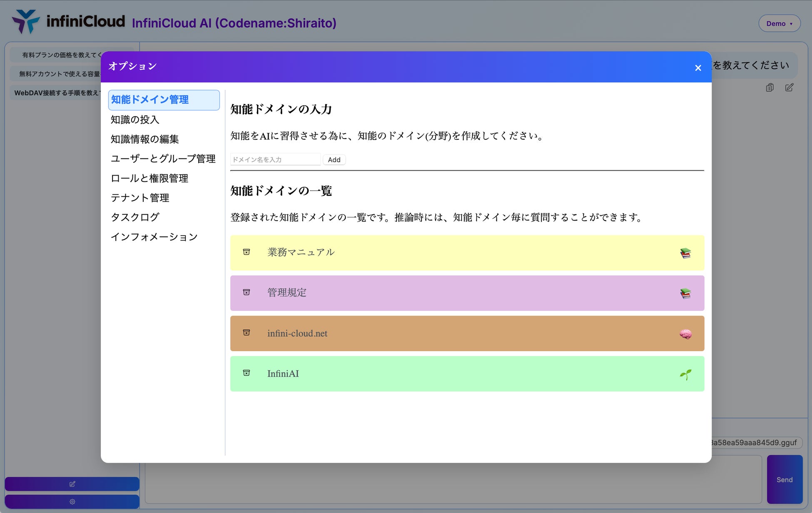Open the Demo dropdown menu

pyautogui.click(x=779, y=24)
